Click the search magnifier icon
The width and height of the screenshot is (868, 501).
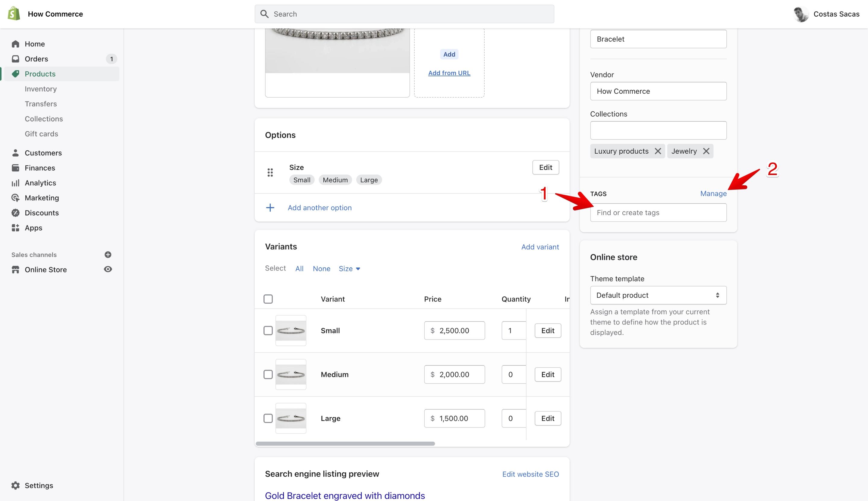pyautogui.click(x=264, y=14)
